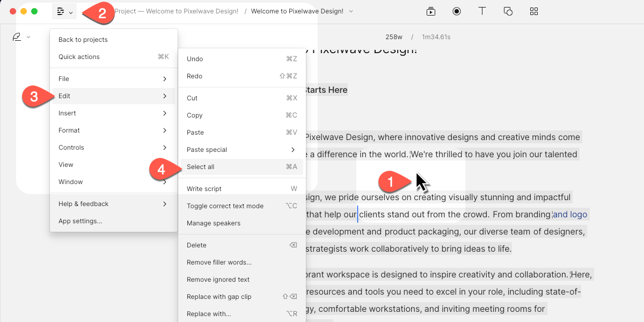Image resolution: width=644 pixels, height=322 pixels.
Task: Open Quick actions from the menu
Action: tap(114, 57)
